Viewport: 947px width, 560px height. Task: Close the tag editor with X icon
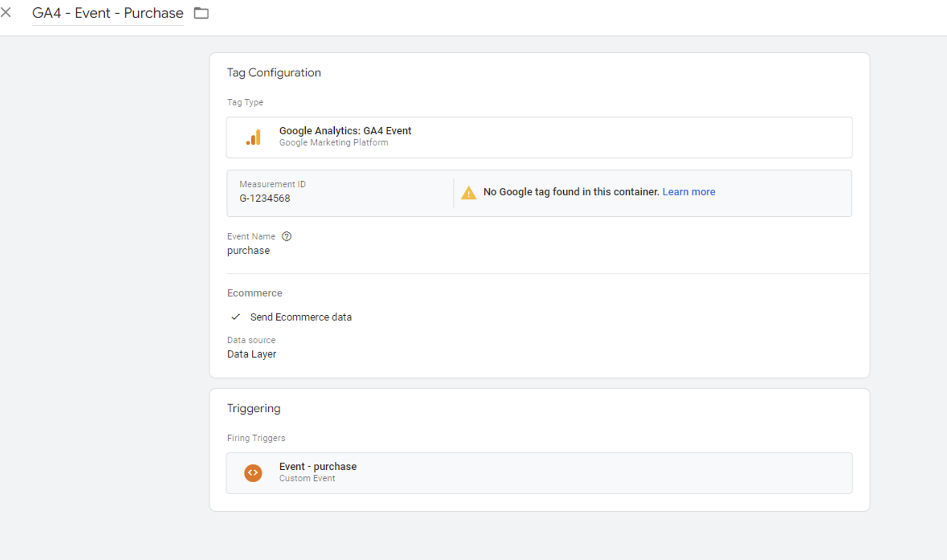click(6, 12)
